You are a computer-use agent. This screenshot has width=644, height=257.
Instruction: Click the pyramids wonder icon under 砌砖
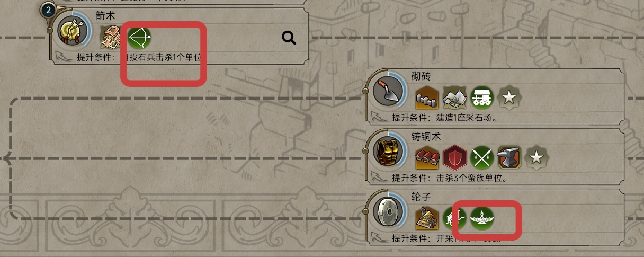point(454,98)
